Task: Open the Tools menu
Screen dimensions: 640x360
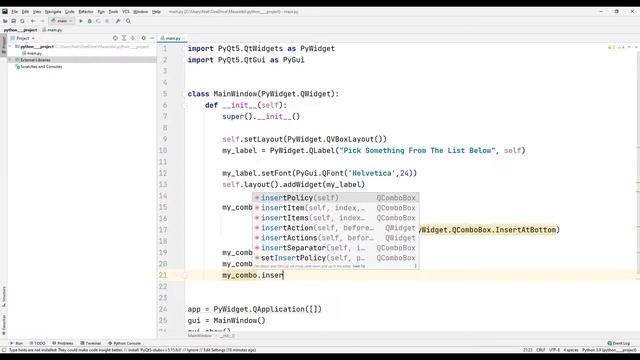Action: point(113,12)
